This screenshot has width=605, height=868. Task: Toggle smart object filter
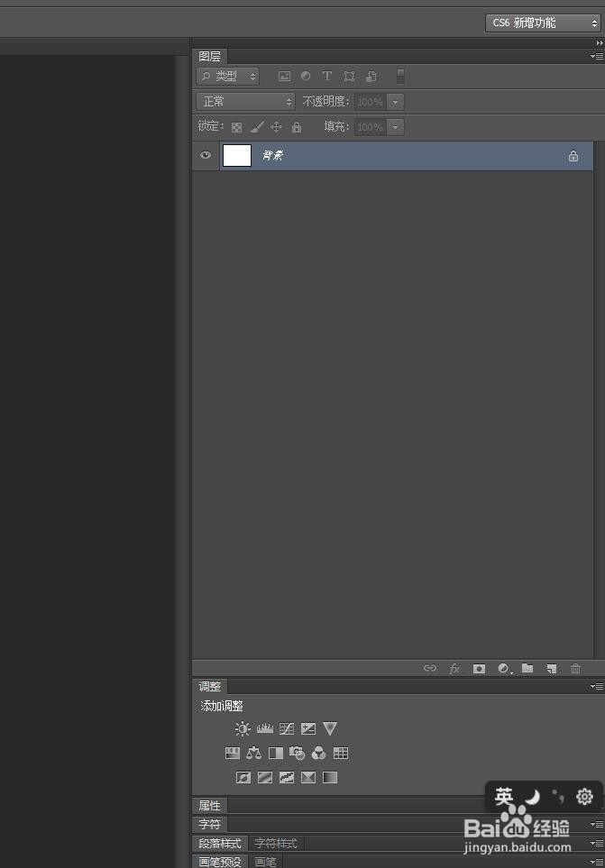tap(371, 77)
